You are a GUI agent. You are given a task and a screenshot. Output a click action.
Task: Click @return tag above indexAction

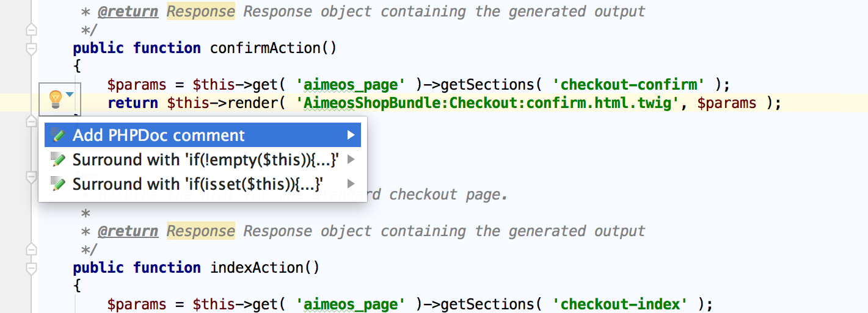[128, 231]
